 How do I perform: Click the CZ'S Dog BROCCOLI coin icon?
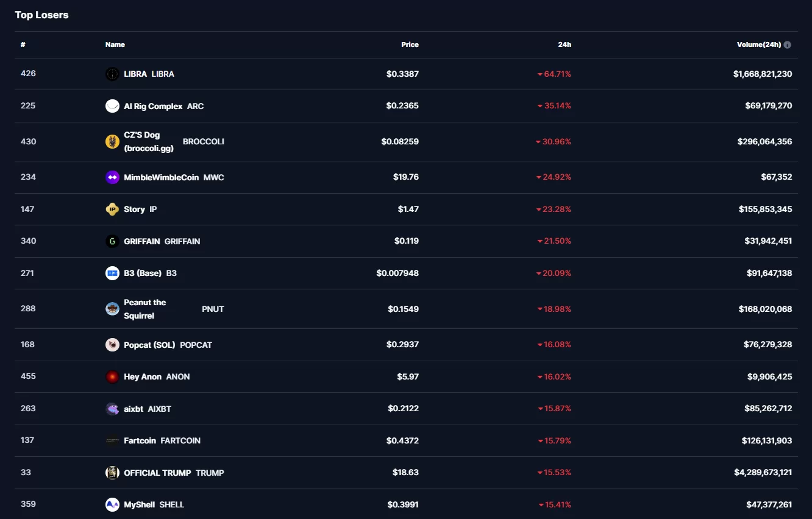click(x=112, y=142)
